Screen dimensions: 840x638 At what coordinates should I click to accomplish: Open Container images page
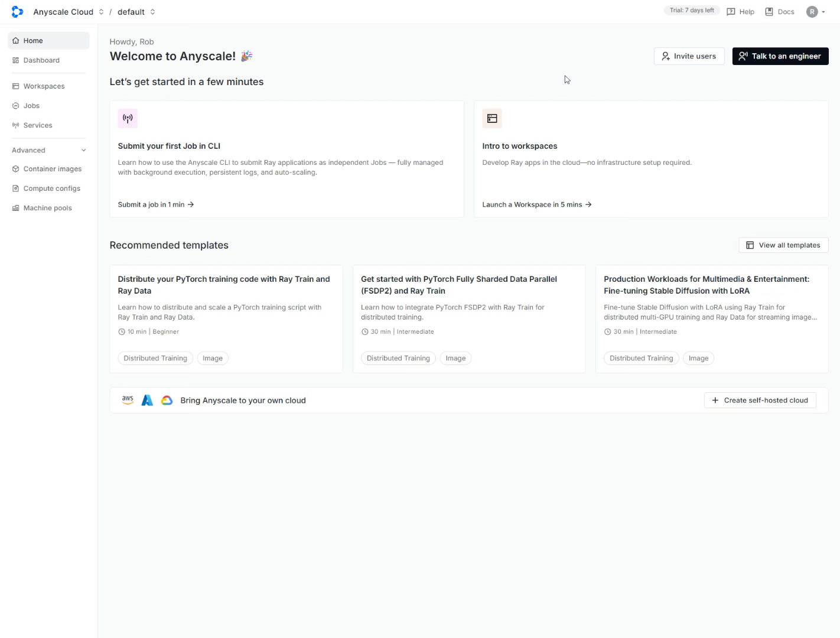tap(48, 169)
